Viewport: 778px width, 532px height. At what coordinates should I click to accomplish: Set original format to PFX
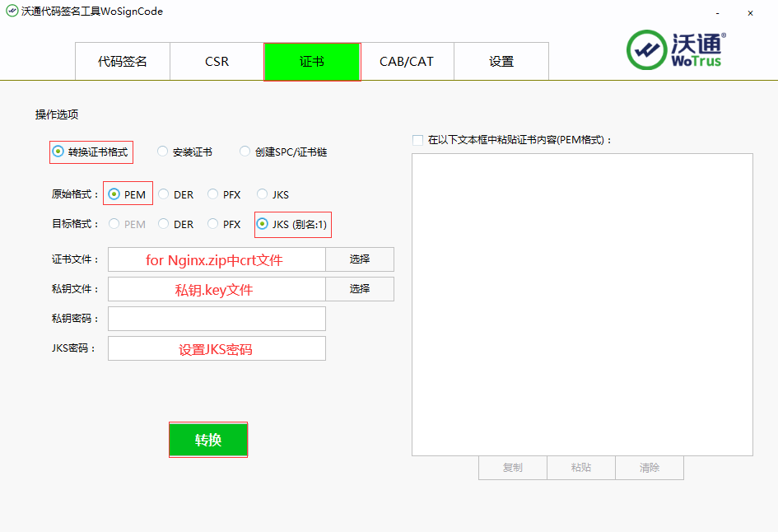pyautogui.click(x=212, y=194)
